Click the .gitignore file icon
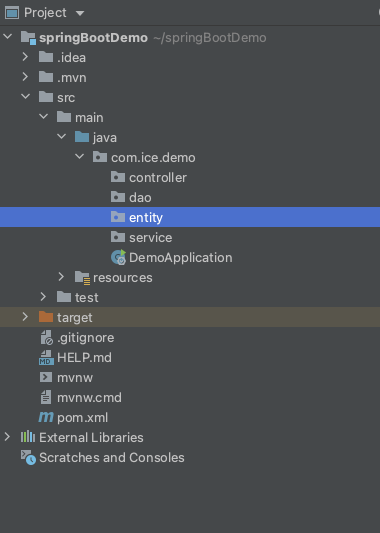Viewport: 380px width, 533px height. coord(46,338)
